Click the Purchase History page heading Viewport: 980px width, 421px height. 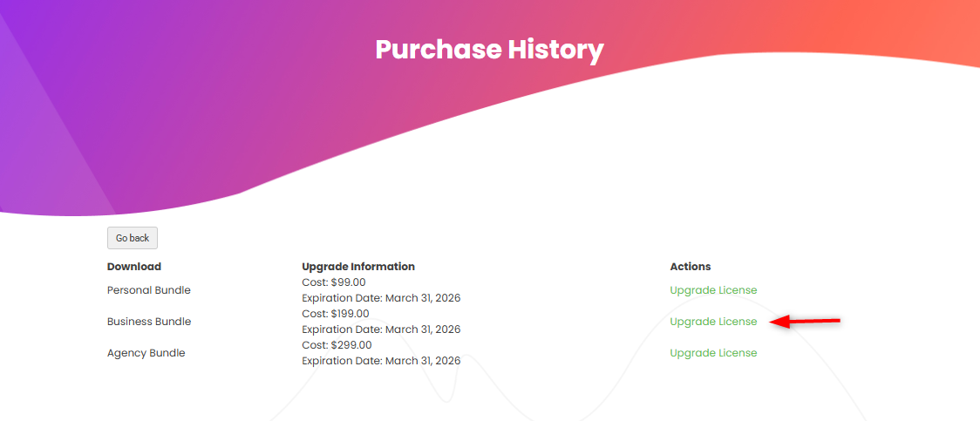click(489, 49)
